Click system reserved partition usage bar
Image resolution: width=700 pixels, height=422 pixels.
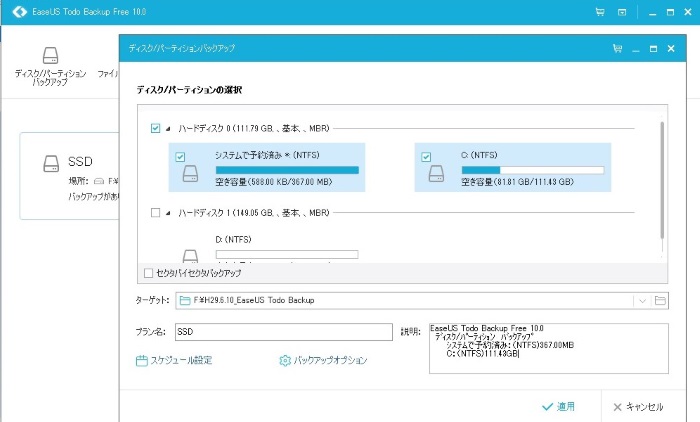click(x=287, y=170)
